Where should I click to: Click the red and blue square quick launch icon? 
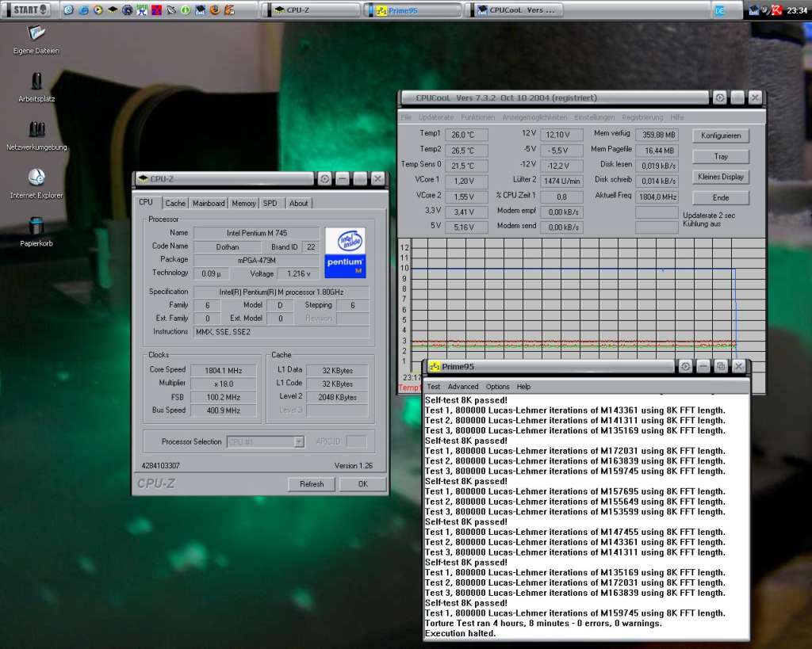coord(156,10)
